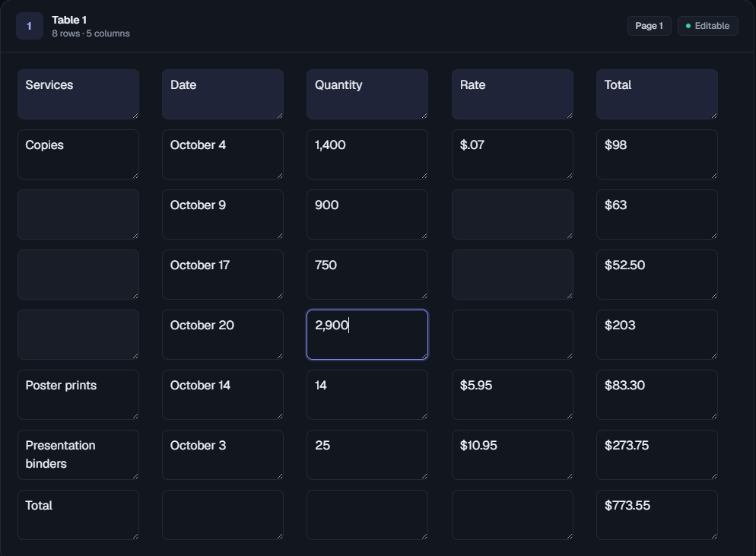This screenshot has width=756, height=556.
Task: Edit the Rate header cell
Action: [x=513, y=94]
